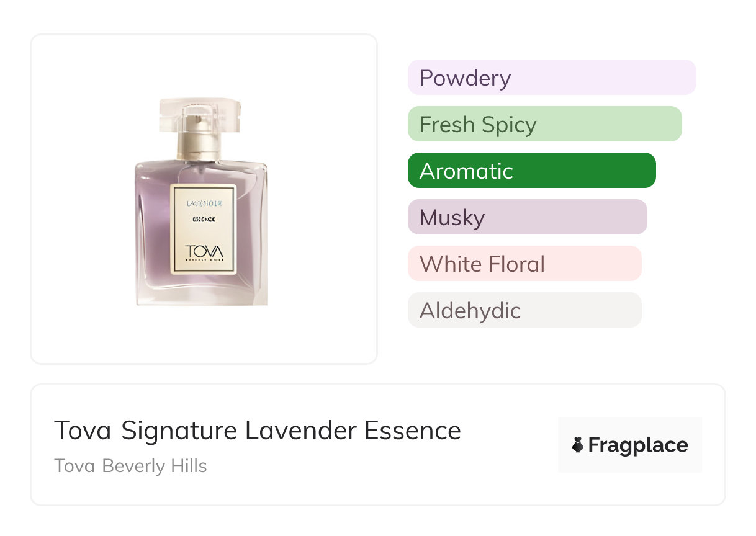Open the Tova Beverly Hills brand subtitle
756x536 pixels.
click(x=130, y=466)
